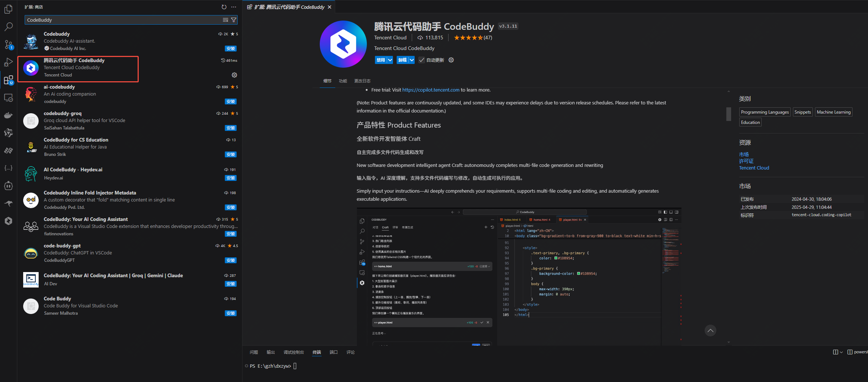This screenshot has width=868, height=382.
Task: Open Remote Explorer in activity bar
Action: tap(8, 97)
